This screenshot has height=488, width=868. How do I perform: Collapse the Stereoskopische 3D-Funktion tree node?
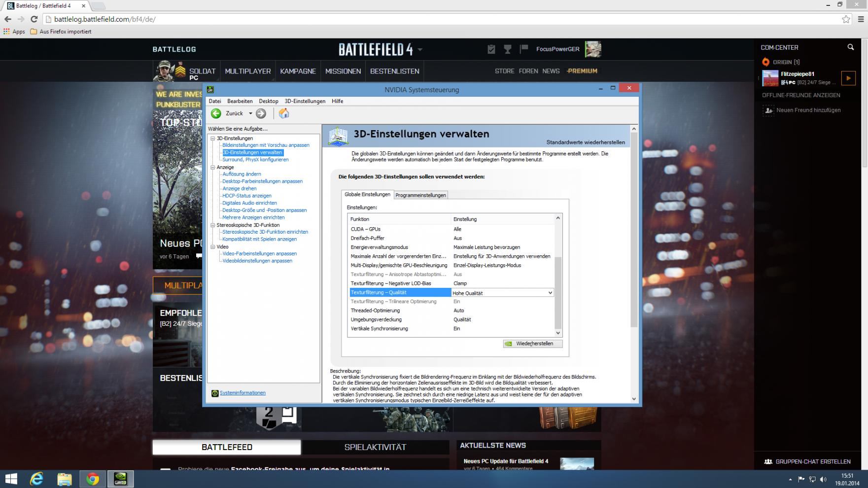[x=213, y=225]
